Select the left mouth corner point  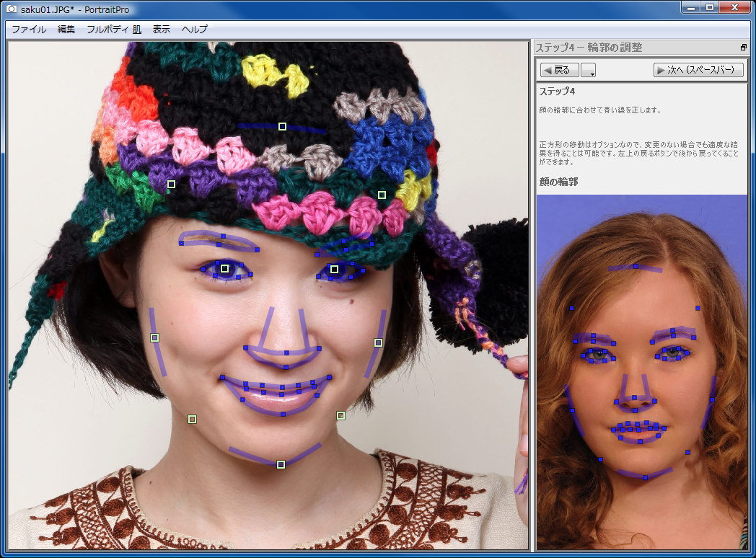point(222,377)
